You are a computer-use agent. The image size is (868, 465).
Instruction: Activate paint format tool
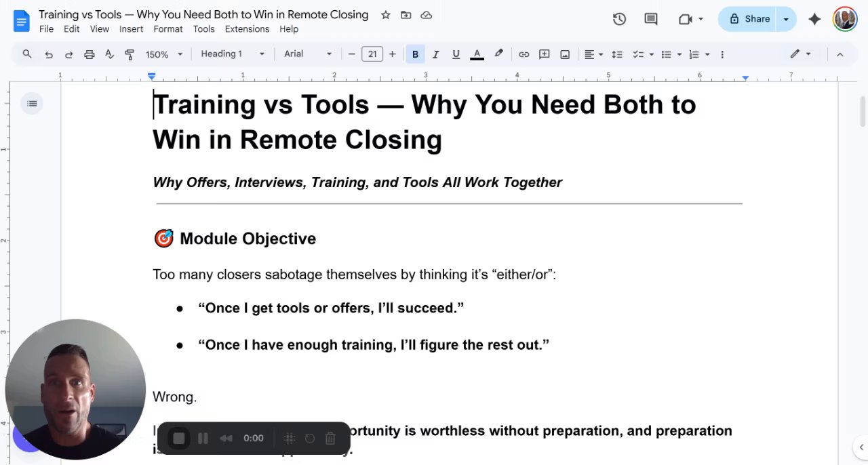pyautogui.click(x=130, y=54)
